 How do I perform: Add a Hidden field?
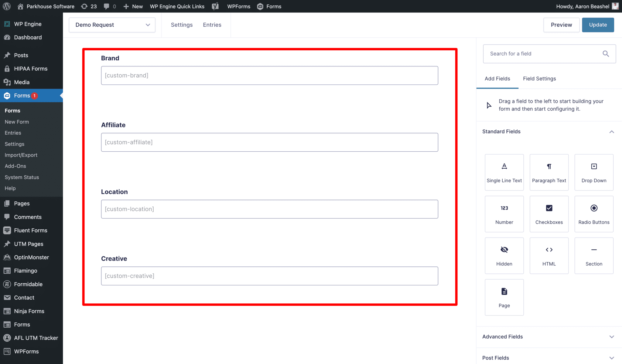504,256
